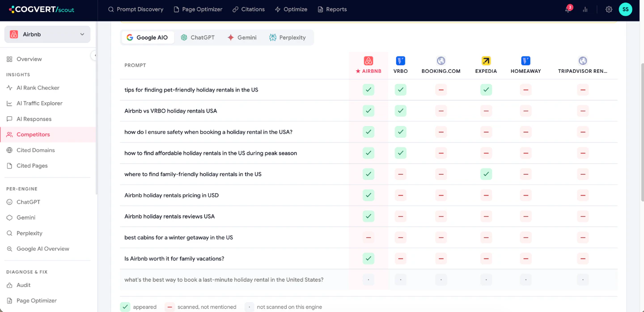The image size is (644, 312).
Task: Open the Airbnb brand selector dropdown
Action: click(47, 34)
